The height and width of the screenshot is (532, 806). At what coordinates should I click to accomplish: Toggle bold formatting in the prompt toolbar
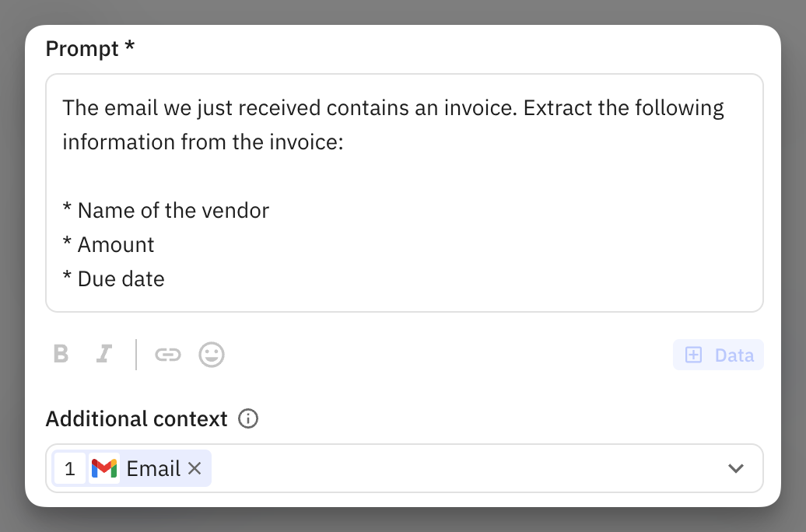(61, 355)
